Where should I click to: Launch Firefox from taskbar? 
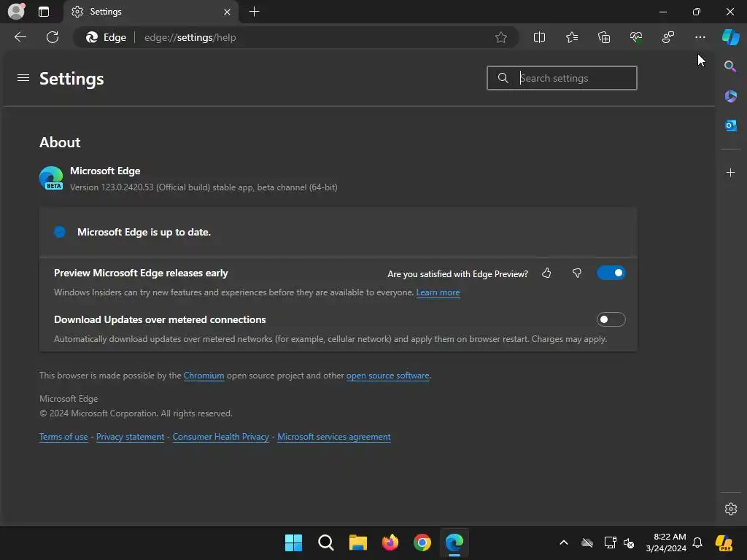[390, 542]
